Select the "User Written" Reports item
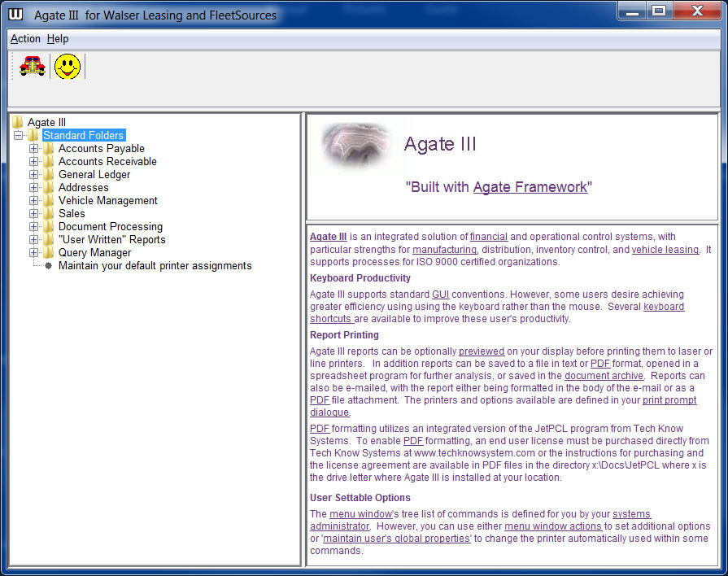The height and width of the screenshot is (576, 728). coord(111,239)
